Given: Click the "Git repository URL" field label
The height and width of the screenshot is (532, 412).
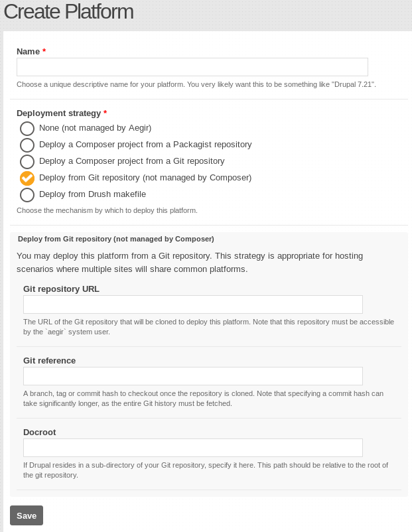Looking at the screenshot, I should click(x=61, y=289).
